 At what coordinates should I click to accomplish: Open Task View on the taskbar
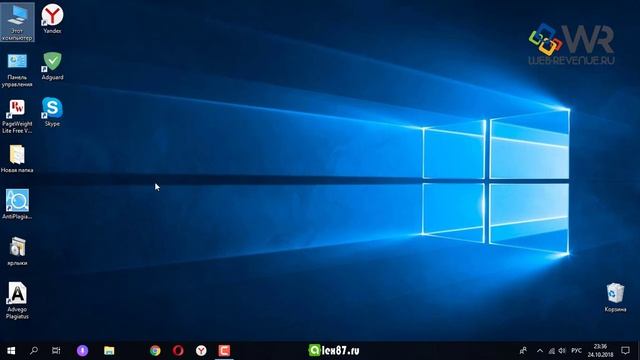tap(56, 351)
